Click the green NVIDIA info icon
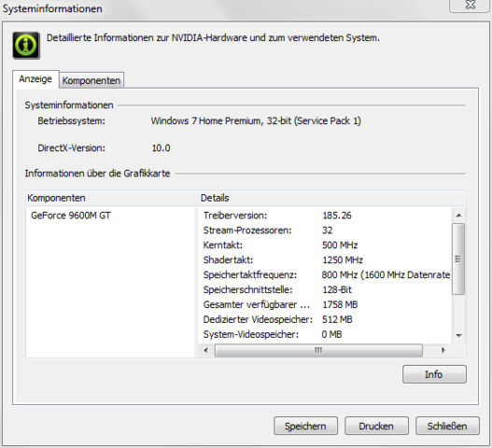 [26, 45]
